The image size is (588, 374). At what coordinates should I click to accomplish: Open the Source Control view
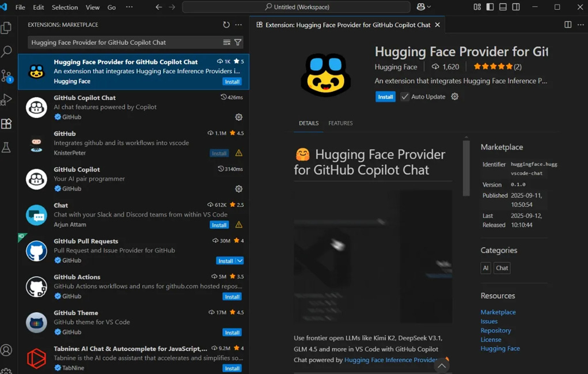click(x=6, y=76)
